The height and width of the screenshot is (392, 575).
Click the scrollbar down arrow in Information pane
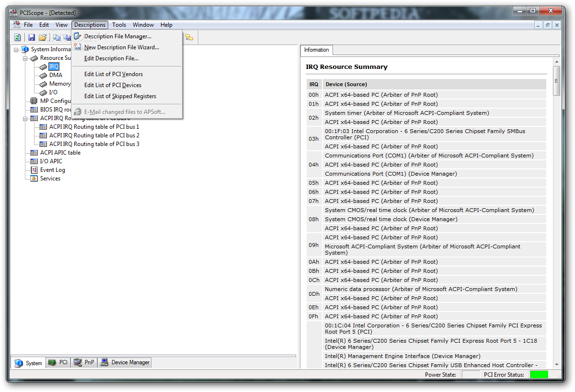click(556, 364)
